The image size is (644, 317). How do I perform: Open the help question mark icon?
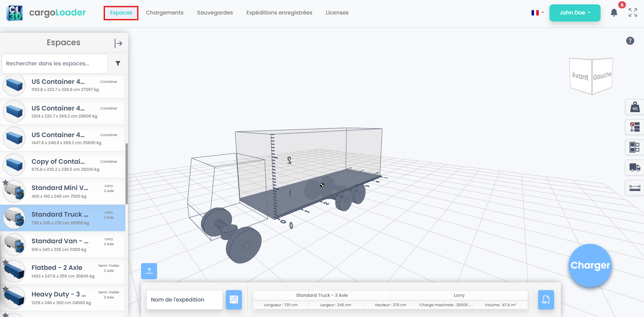[x=630, y=41]
